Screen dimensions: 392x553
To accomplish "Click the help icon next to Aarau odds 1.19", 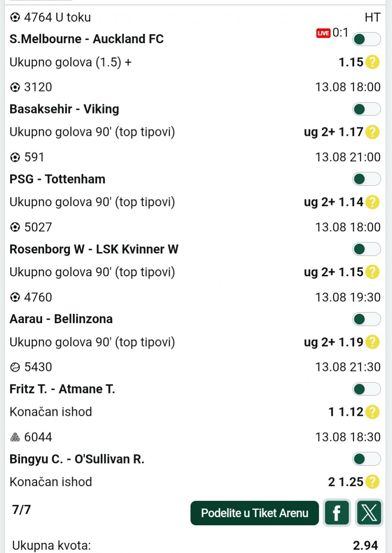I will click(372, 342).
